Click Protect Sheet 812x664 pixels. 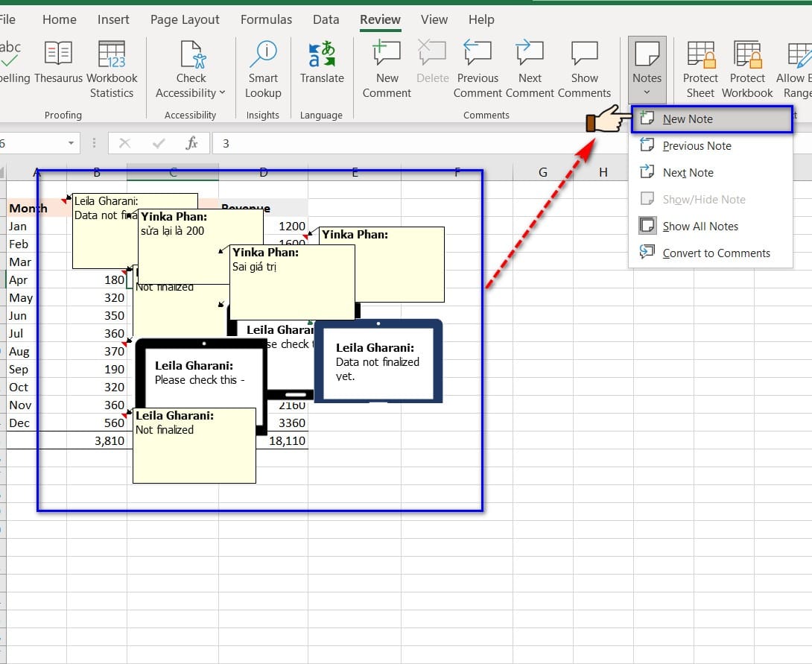(x=700, y=69)
